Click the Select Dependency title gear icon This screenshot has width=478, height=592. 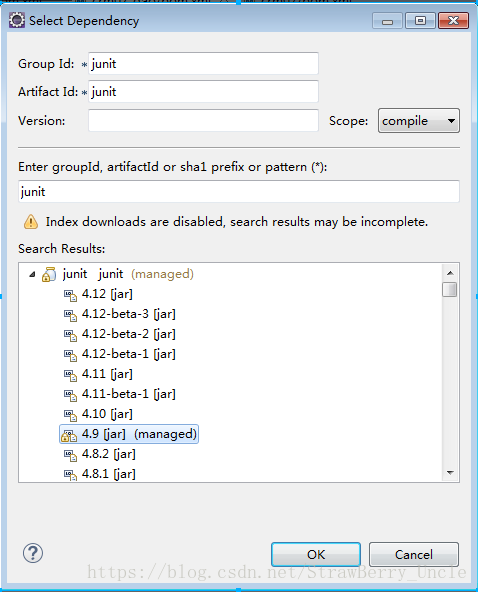(x=17, y=20)
